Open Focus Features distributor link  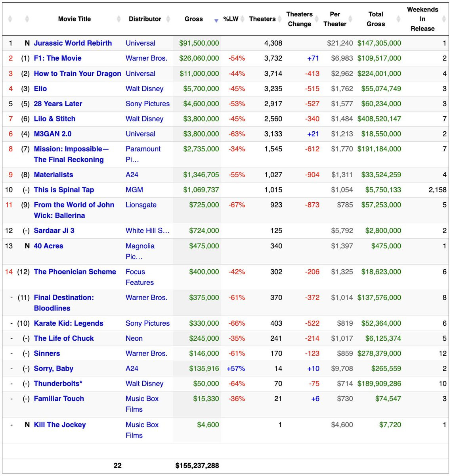tap(140, 277)
